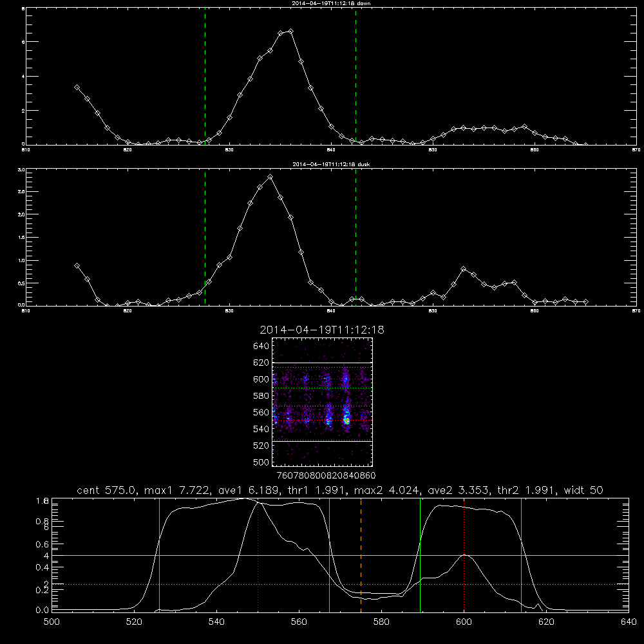
Task: Click the heatmap x-axis tick labels 760–860
Action: [x=326, y=476]
